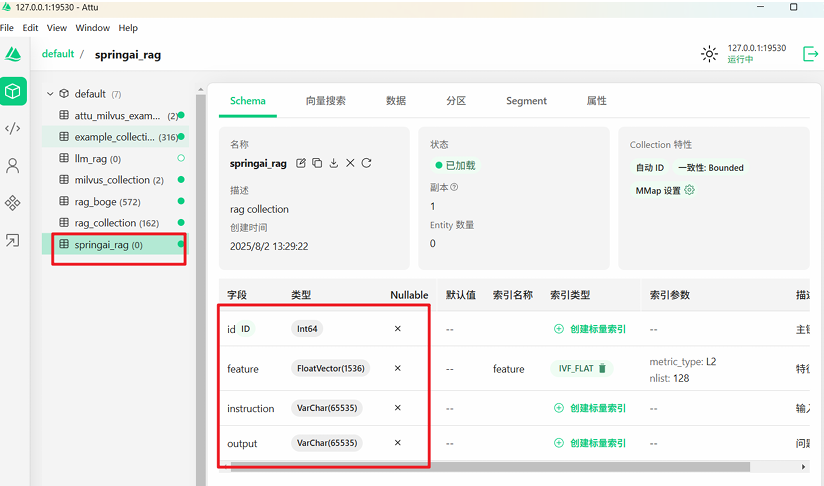The height and width of the screenshot is (486, 824).
Task: Open the View menu
Action: click(57, 28)
